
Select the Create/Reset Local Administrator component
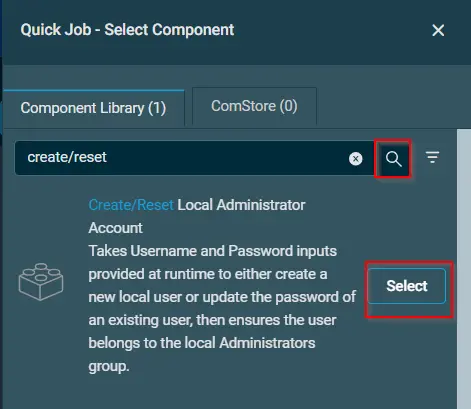[407, 286]
